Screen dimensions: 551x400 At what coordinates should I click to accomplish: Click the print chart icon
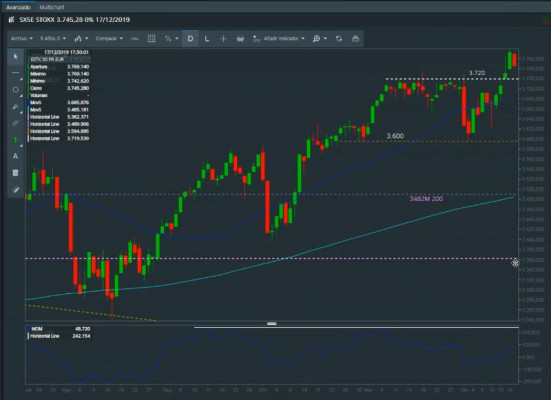tap(355, 39)
